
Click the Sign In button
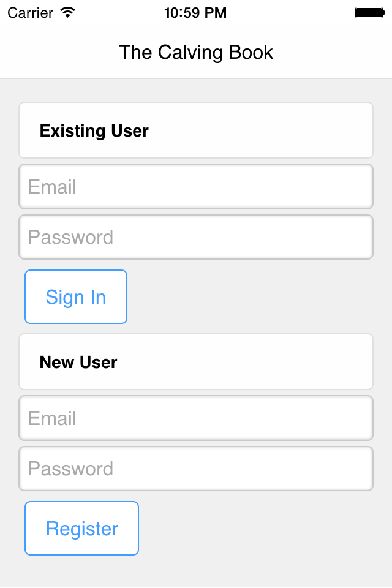pos(76,297)
